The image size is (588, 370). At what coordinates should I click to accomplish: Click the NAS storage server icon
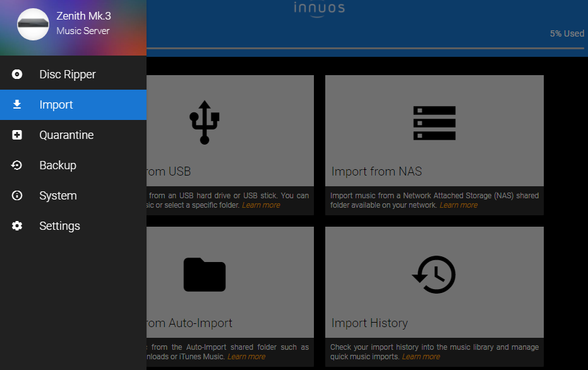tap(435, 123)
